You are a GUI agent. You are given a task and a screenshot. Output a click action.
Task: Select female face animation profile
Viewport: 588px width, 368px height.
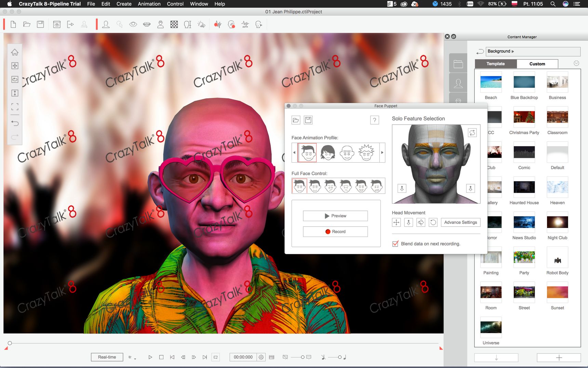(x=328, y=152)
